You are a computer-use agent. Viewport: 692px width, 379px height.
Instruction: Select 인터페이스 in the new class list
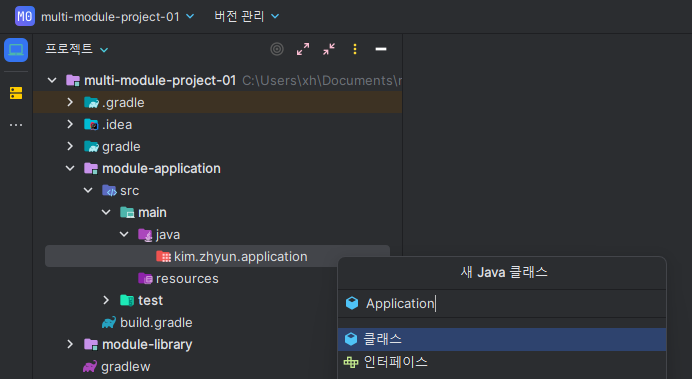[x=502, y=362]
